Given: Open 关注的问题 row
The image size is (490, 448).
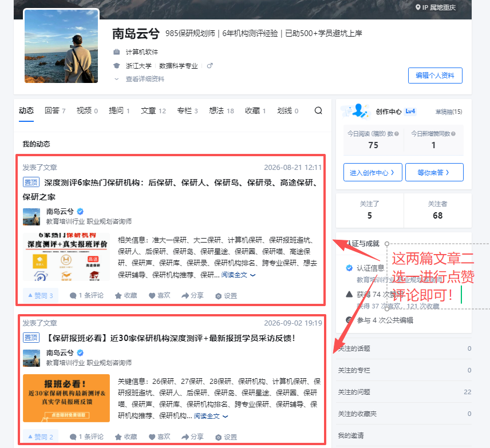Looking at the screenshot, I should pyautogui.click(x=404, y=392).
